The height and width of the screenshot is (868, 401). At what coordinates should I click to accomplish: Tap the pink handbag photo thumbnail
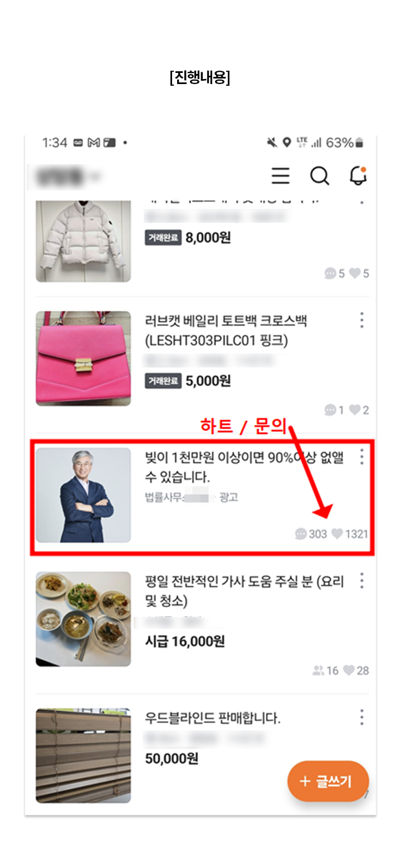pyautogui.click(x=84, y=358)
